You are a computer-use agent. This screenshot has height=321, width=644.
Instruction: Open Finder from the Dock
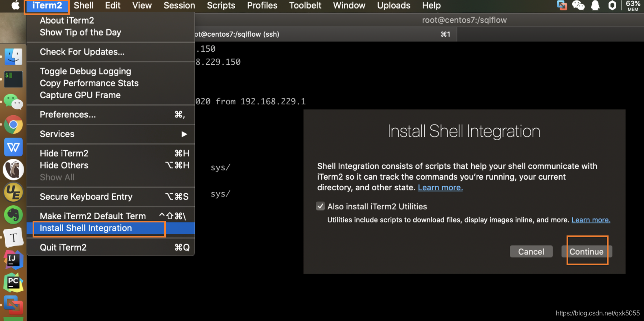13,57
